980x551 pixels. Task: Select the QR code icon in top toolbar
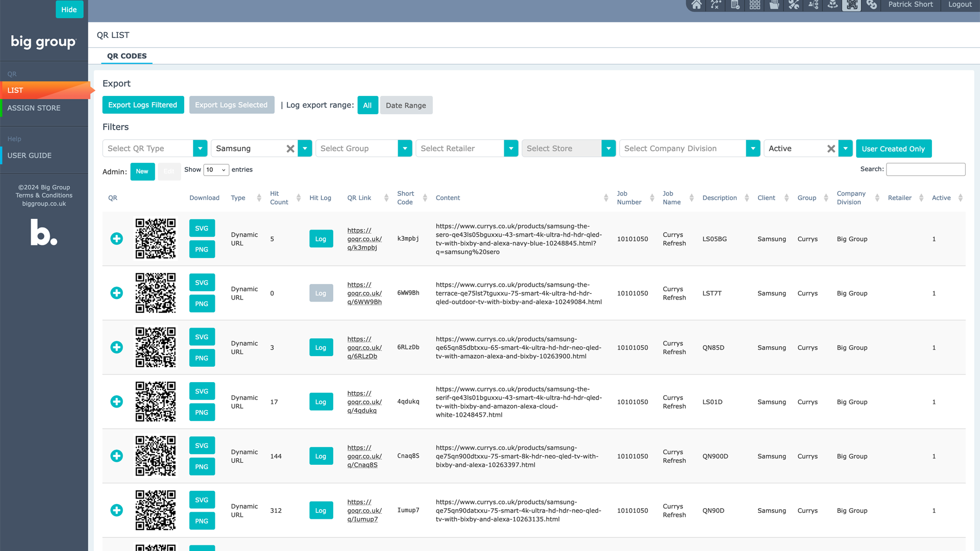(x=852, y=5)
